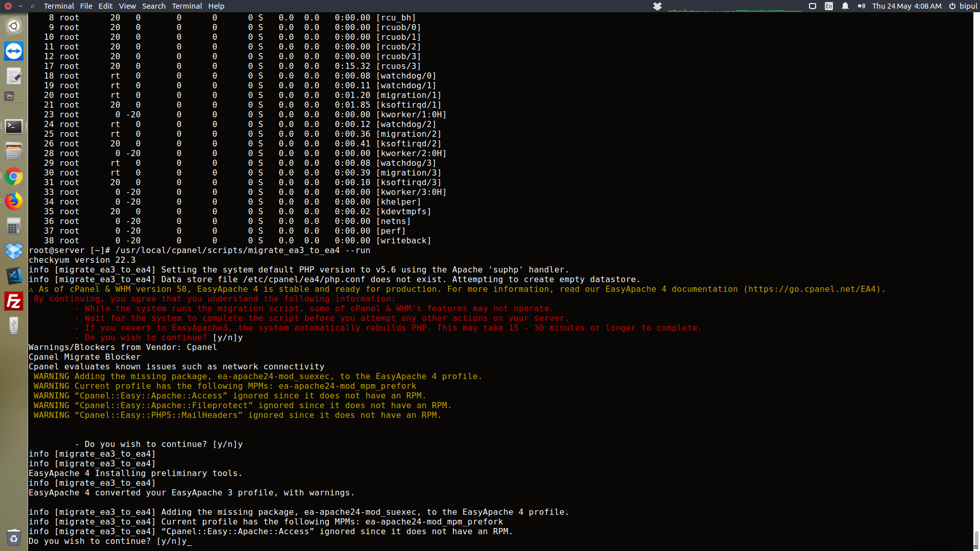
Task: Open the system load monitor indicator
Action: (735, 6)
